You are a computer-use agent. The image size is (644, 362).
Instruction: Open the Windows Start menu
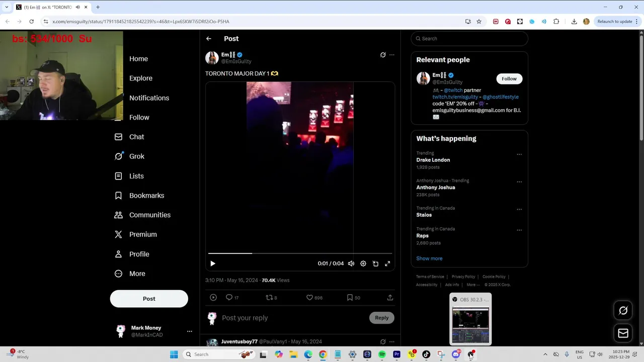[x=174, y=354]
